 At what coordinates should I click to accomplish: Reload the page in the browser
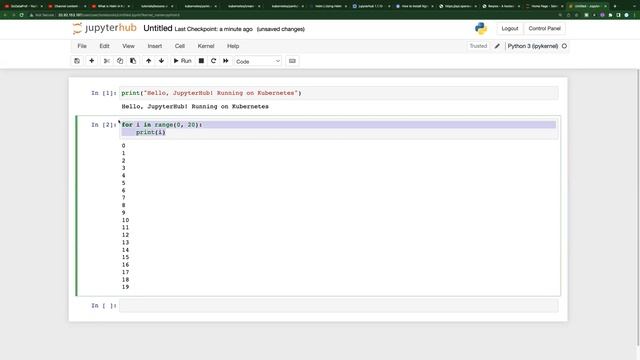(x=21, y=15)
